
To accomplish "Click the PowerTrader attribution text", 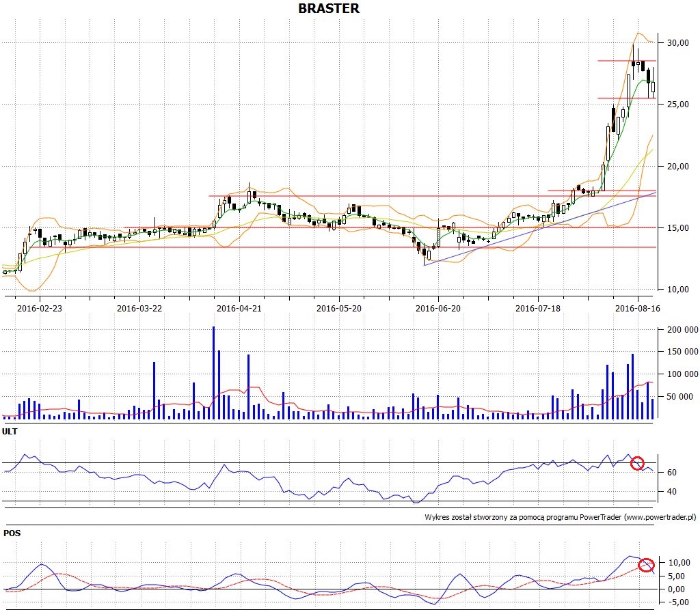I will click(561, 517).
